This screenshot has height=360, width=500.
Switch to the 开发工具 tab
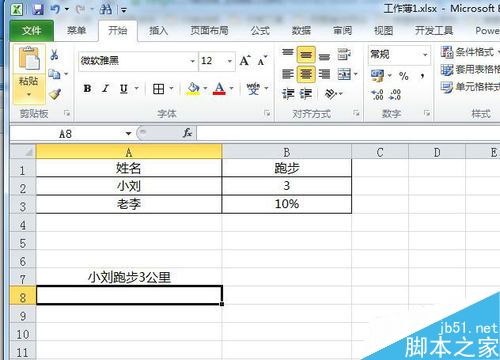[434, 31]
